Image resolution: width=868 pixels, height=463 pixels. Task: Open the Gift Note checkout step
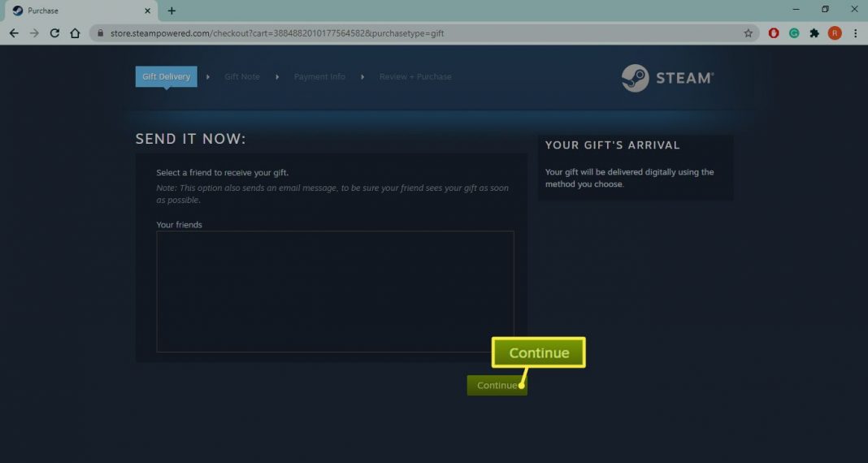pos(242,76)
